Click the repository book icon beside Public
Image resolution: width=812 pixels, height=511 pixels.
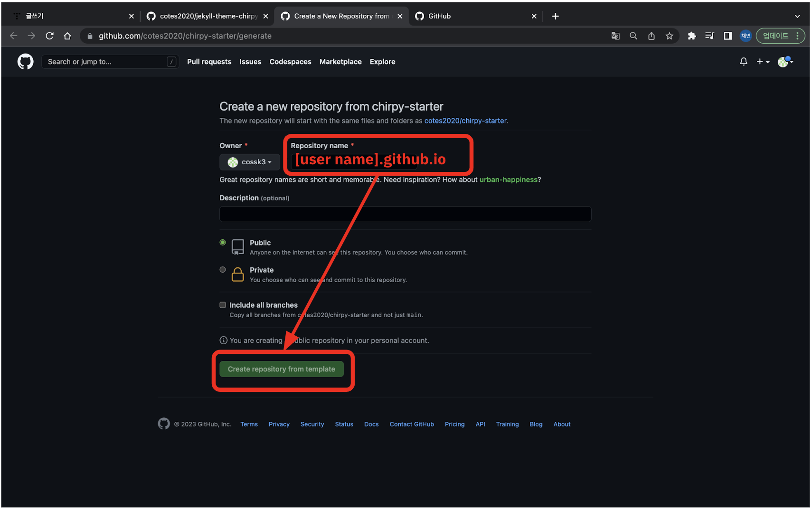[237, 247]
